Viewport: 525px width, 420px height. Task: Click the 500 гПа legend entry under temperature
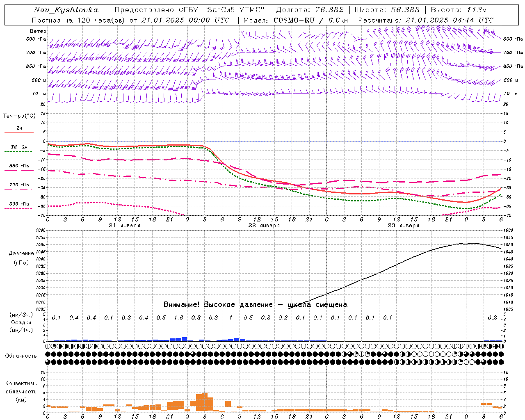[19, 204]
